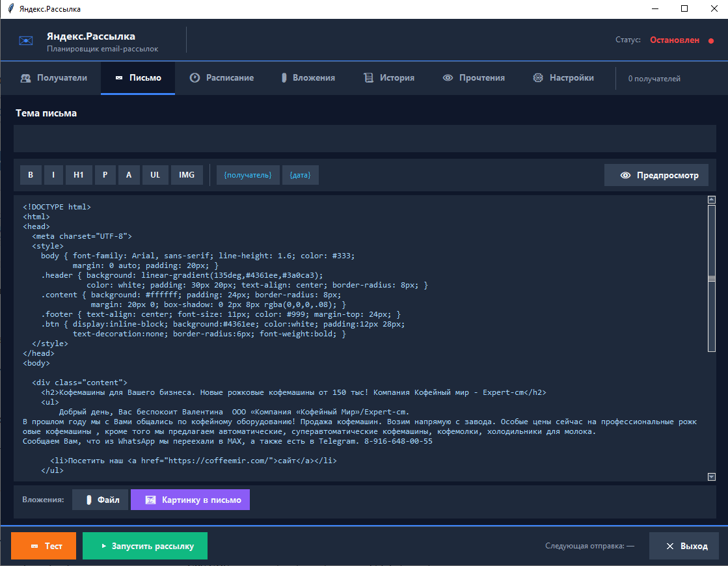The height and width of the screenshot is (566, 728).
Task: Insert bulleted list with UL button
Action: 155,175
